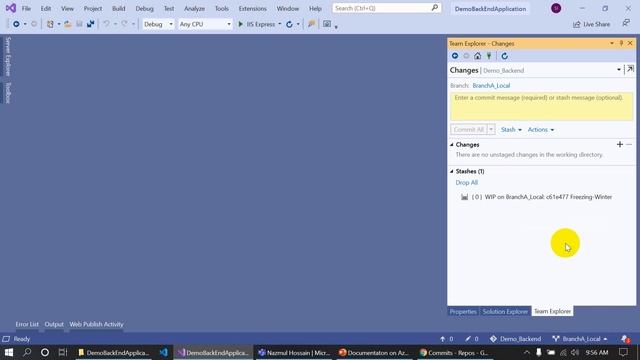Click the Navigate Backward toolbar icon

point(16,24)
